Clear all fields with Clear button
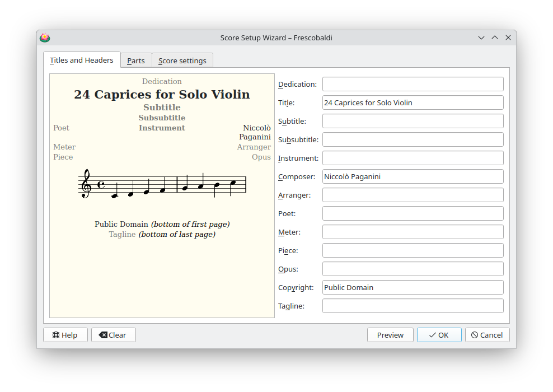553x392 pixels. [113, 335]
